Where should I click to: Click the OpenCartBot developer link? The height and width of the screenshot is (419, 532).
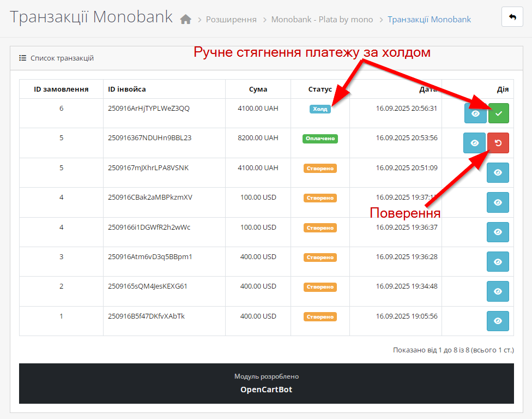[x=267, y=390]
